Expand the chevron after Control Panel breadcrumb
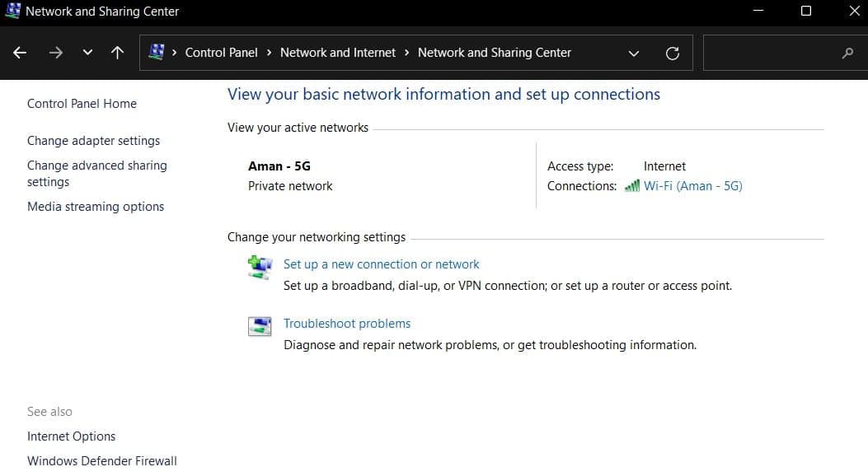This screenshot has height=476, width=868. pyautogui.click(x=269, y=53)
